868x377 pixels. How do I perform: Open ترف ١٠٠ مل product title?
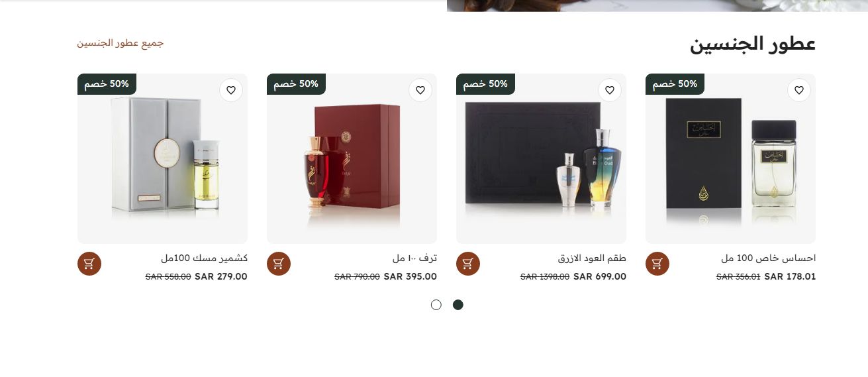(414, 258)
